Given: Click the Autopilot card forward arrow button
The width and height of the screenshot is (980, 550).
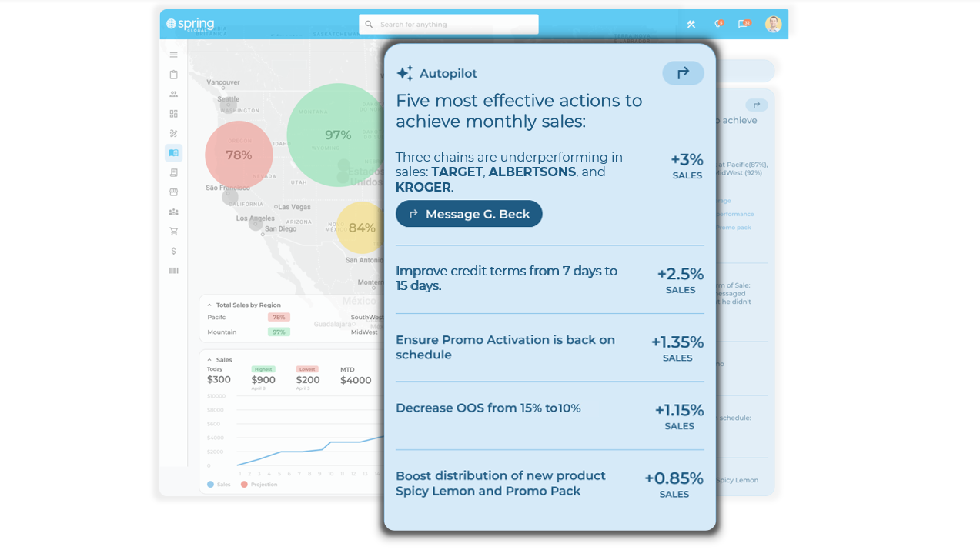Looking at the screenshot, I should click(x=683, y=73).
